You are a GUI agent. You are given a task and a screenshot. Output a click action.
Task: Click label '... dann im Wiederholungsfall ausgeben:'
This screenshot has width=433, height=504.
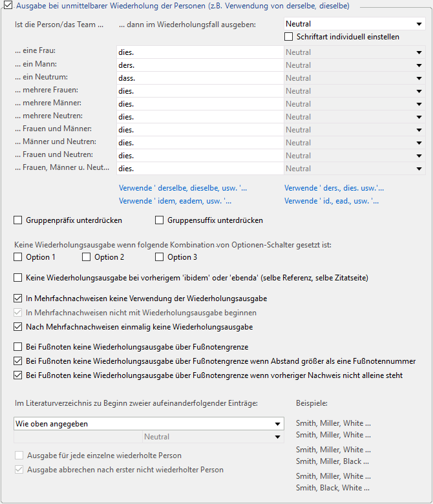pos(187,25)
